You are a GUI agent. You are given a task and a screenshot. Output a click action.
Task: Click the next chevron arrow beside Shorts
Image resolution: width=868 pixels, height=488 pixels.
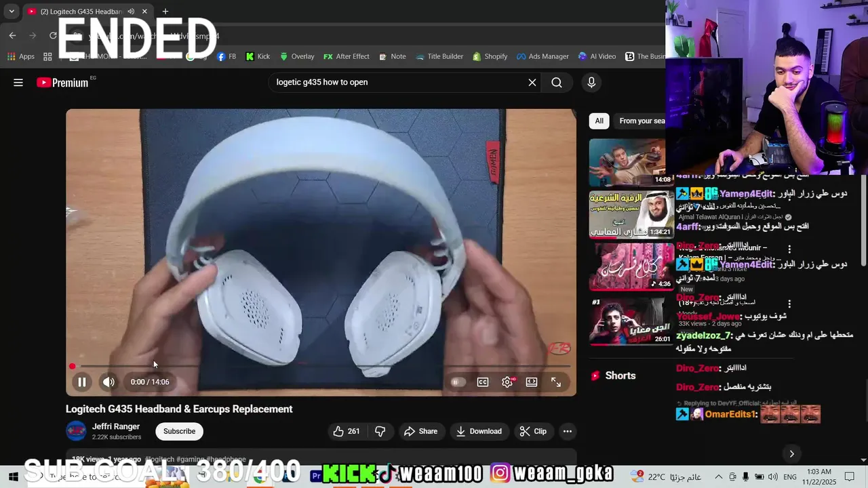pyautogui.click(x=791, y=453)
